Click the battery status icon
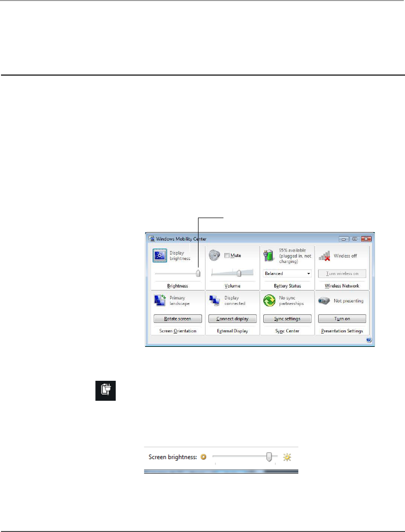This screenshot has height=532, width=405. pyautogui.click(x=269, y=256)
